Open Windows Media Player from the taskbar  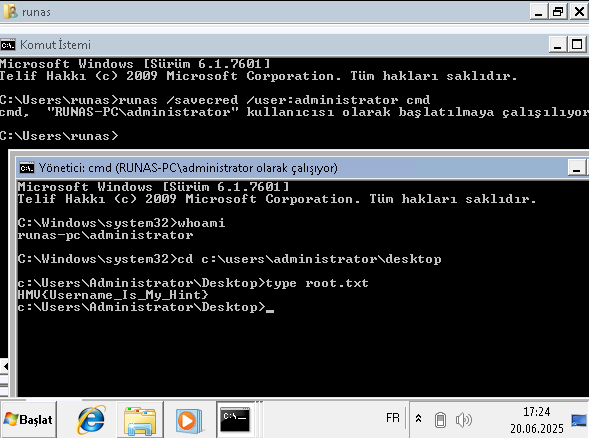[189, 420]
